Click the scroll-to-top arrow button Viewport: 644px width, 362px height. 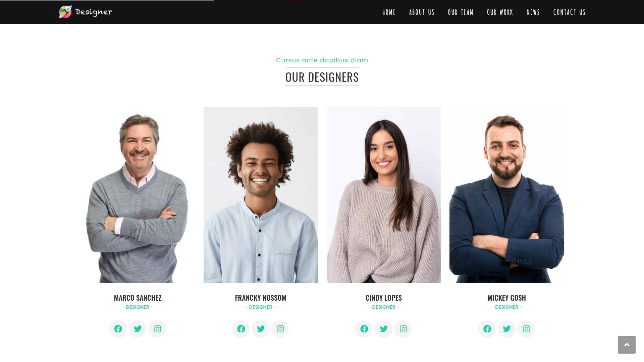(x=627, y=345)
